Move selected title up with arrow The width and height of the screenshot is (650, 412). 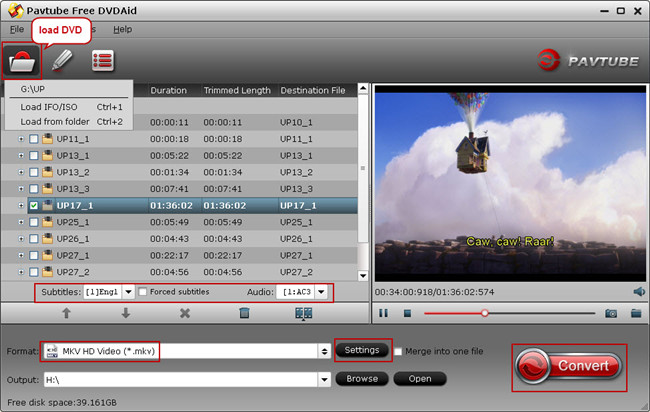(x=66, y=313)
